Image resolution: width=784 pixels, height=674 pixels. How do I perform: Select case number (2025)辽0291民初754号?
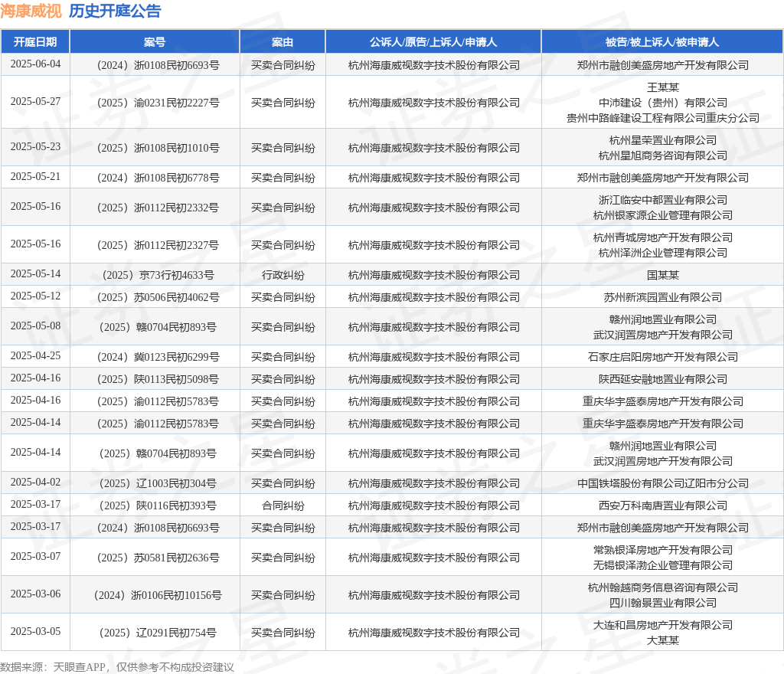coord(158,633)
